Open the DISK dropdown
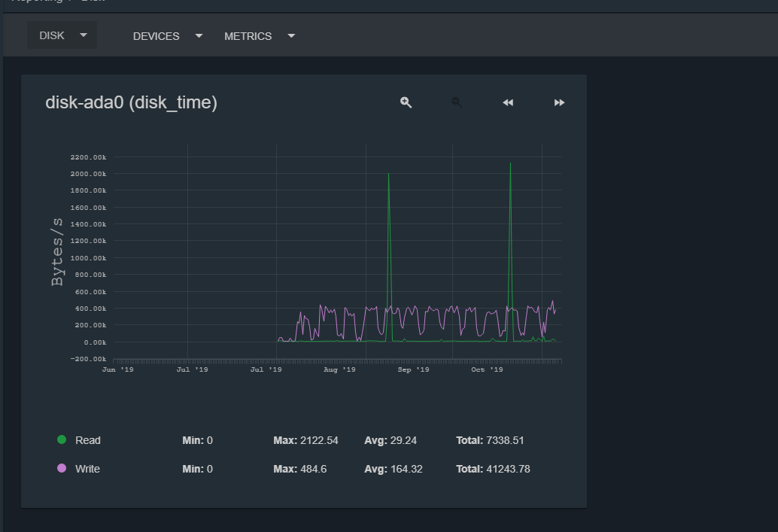The width and height of the screenshot is (778, 532). click(62, 35)
